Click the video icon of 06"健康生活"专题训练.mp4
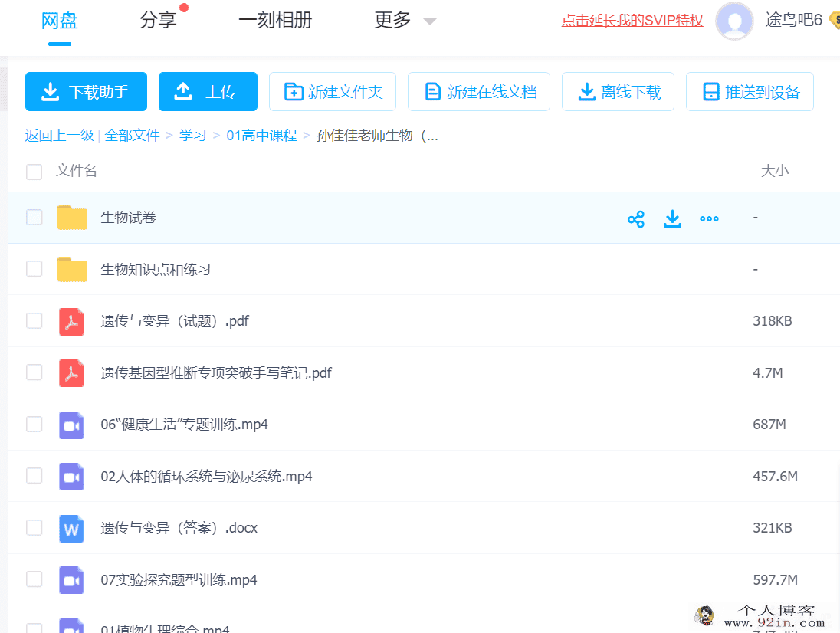This screenshot has height=633, width=840. (71, 425)
